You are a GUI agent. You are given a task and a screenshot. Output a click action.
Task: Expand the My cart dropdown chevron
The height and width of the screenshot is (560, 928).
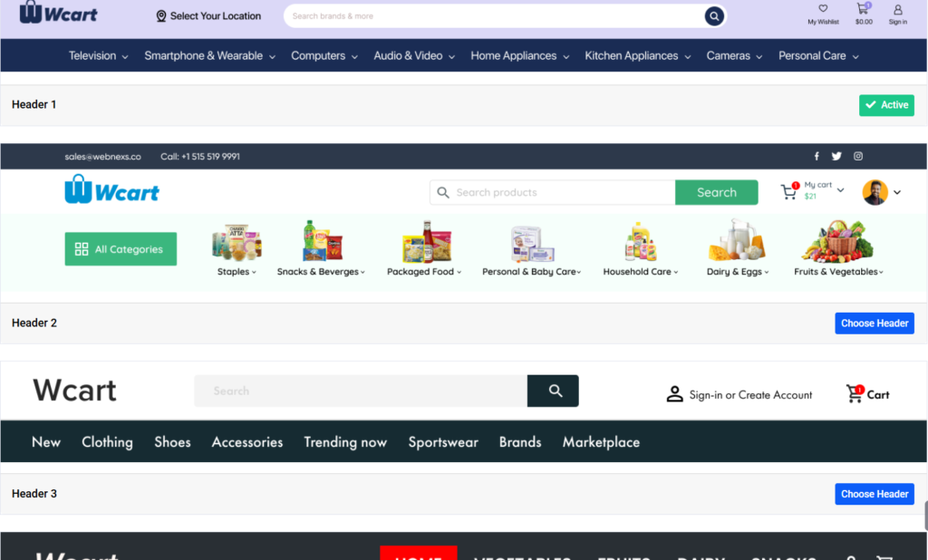[x=840, y=190]
